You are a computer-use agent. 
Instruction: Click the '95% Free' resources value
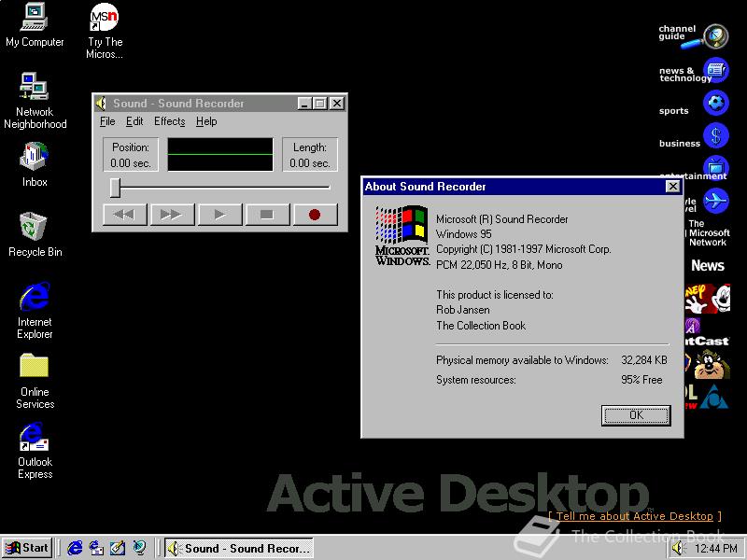(641, 380)
